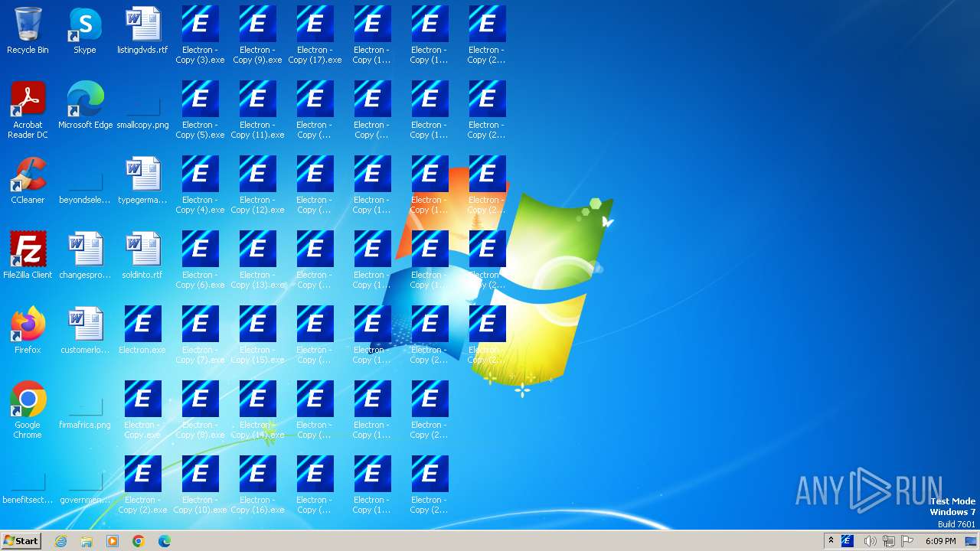Select the CCleaner desktop shortcut
Viewport: 980px width, 551px height.
[x=28, y=181]
